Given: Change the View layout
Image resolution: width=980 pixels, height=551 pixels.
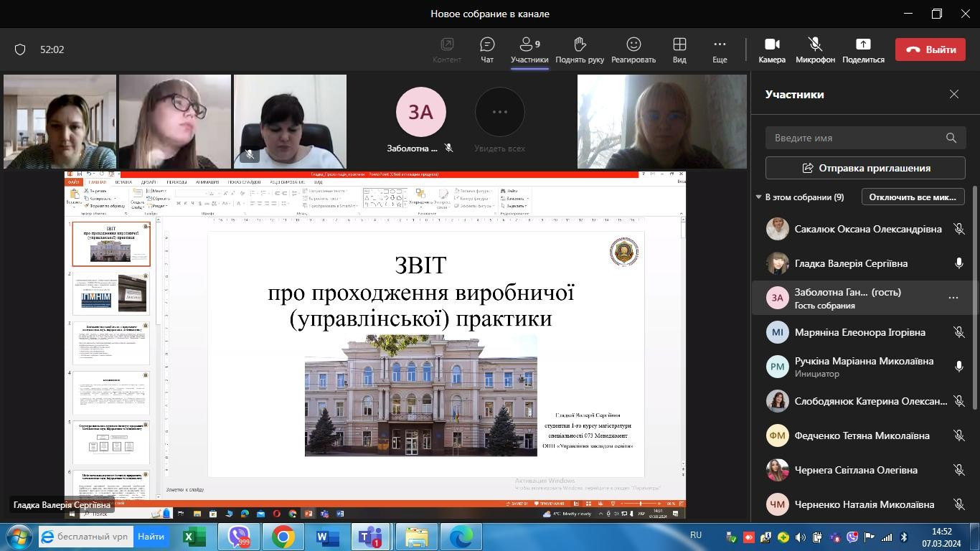Looking at the screenshot, I should pos(679,50).
